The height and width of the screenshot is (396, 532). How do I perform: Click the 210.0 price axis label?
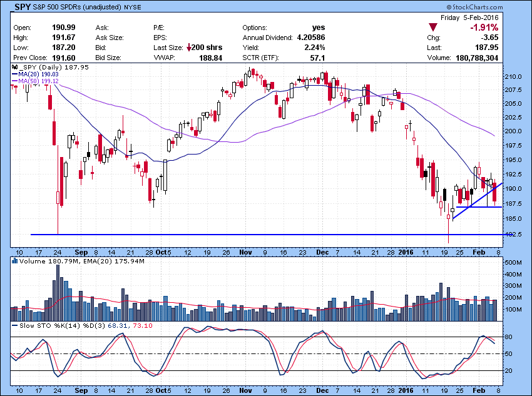click(514, 76)
